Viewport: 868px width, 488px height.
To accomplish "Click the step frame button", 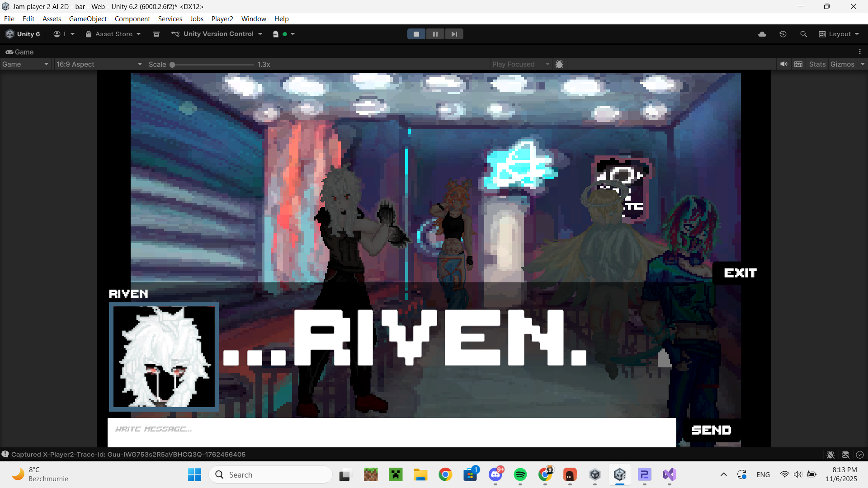I will (454, 34).
